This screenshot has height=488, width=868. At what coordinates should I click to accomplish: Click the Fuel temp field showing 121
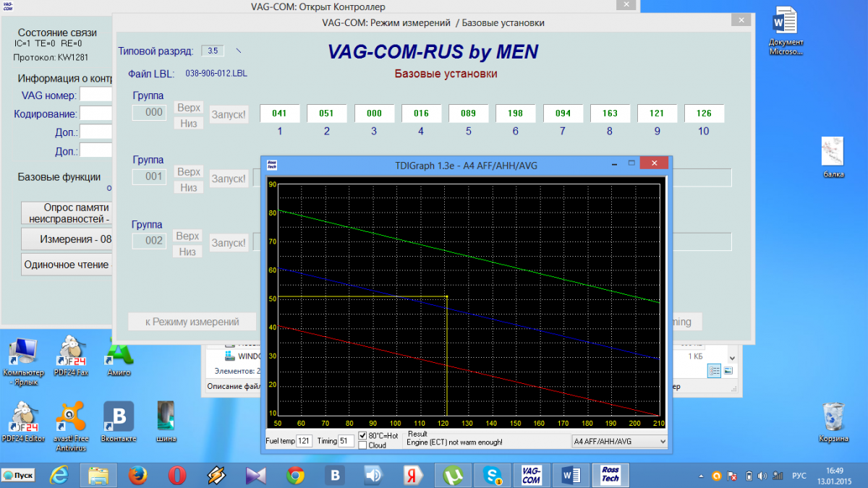click(x=304, y=440)
